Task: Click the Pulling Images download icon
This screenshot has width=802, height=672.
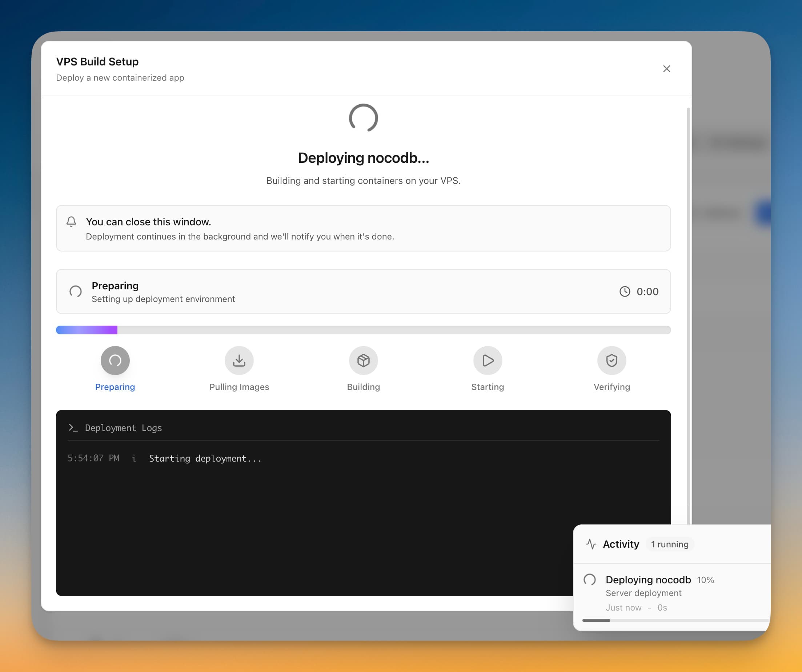Action: coord(239,360)
